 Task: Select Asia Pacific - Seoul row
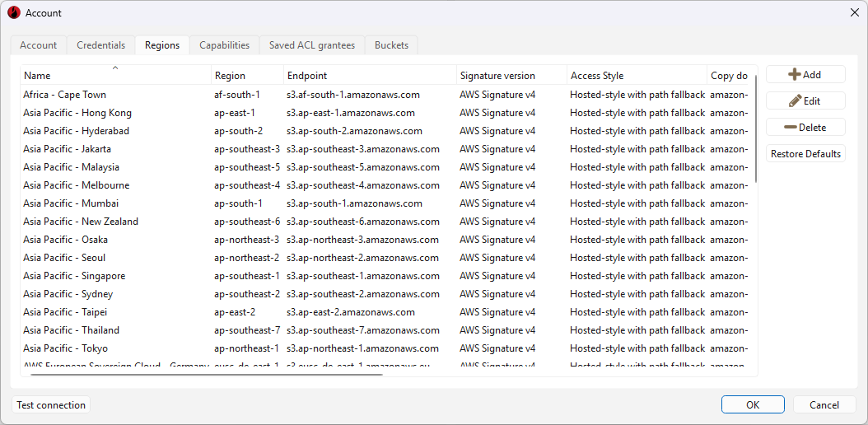pyautogui.click(x=386, y=258)
